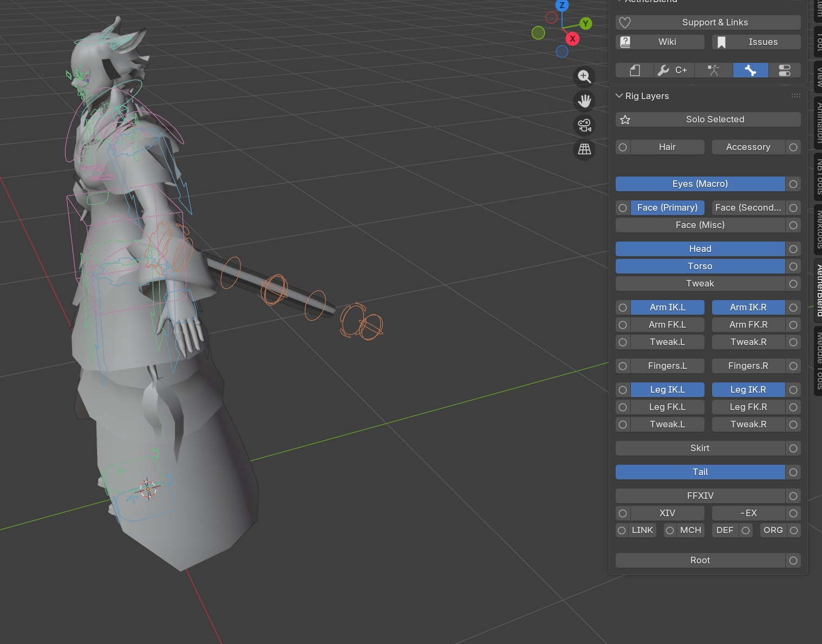Viewport: 822px width, 644px height.
Task: Enable the FFXIV layer
Action: pos(700,496)
